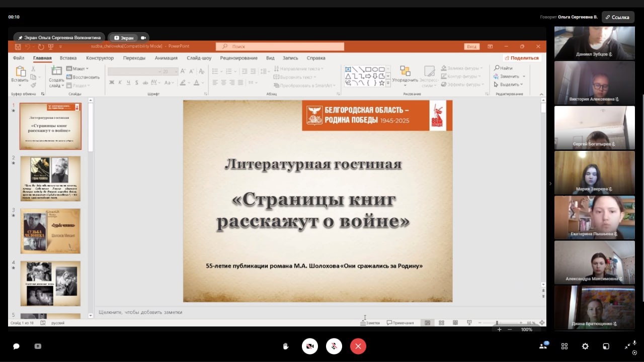
Task: Switch to Вставка tab
Action: coord(68,58)
